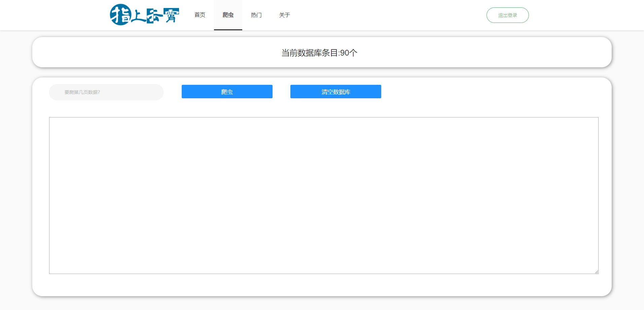
Task: Click the 当前数据库条目 label text
Action: tap(310, 53)
